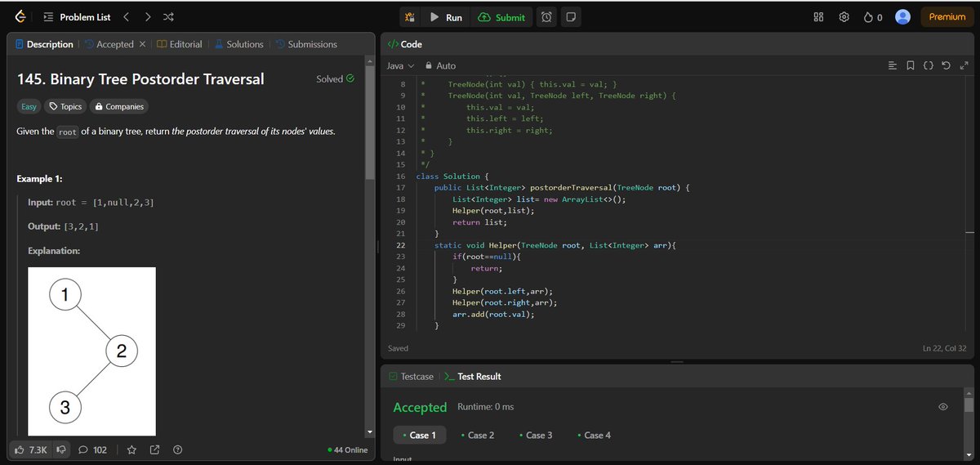The height and width of the screenshot is (465, 980).
Task: Bookmark icon in the editor toolbar
Action: coord(911,65)
